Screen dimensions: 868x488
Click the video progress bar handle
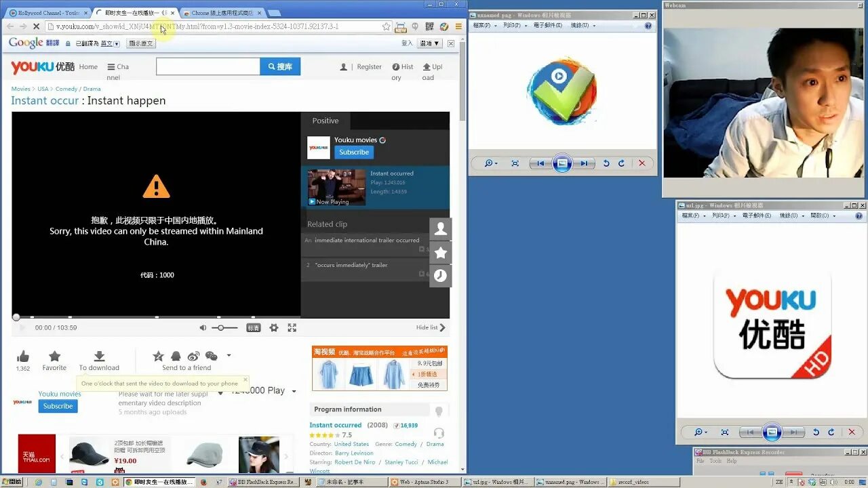point(16,317)
